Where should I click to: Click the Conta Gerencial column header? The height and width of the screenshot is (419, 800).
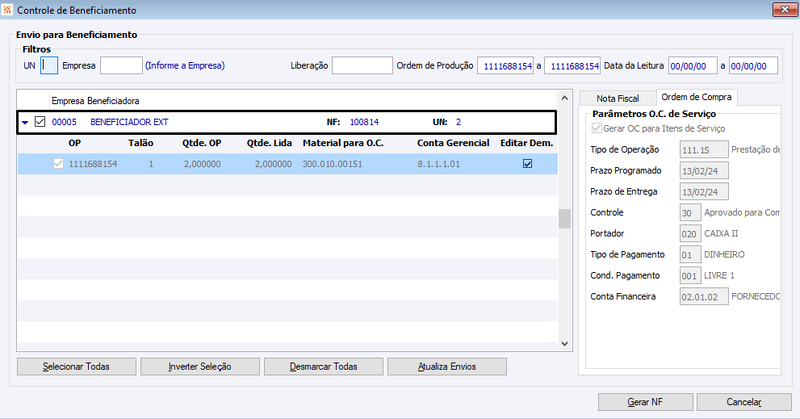(453, 143)
